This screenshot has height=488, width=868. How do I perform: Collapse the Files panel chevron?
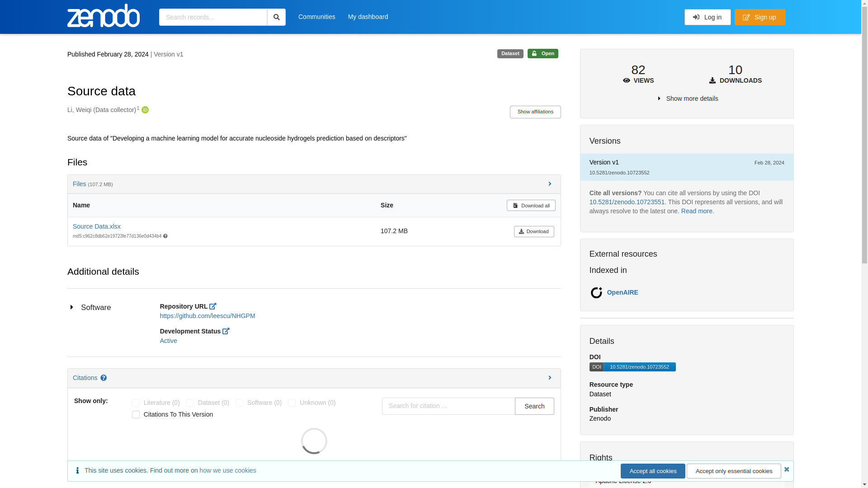point(550,184)
